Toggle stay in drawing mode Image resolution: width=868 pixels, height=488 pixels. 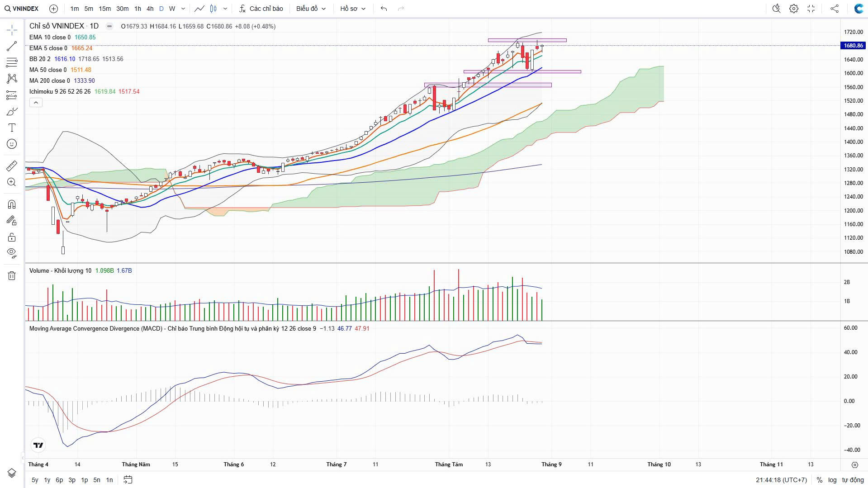[x=12, y=221]
